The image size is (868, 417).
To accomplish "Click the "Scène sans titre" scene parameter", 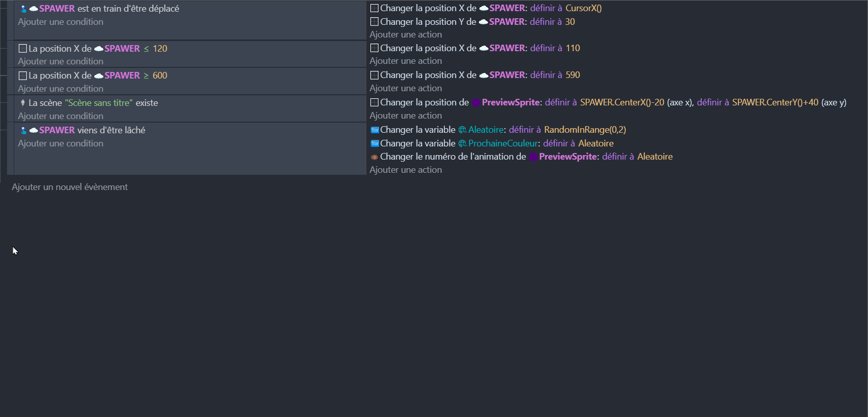I will [x=98, y=103].
